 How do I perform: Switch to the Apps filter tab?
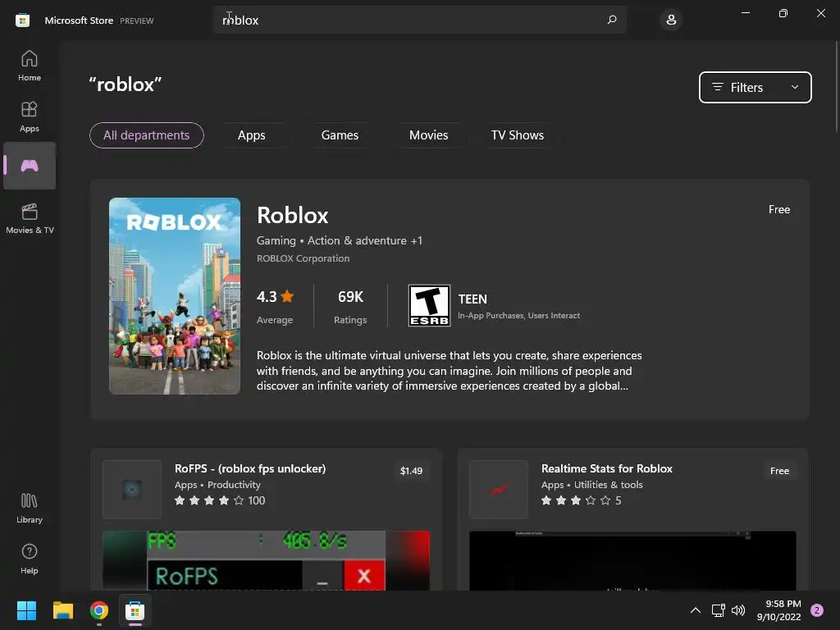coord(251,135)
